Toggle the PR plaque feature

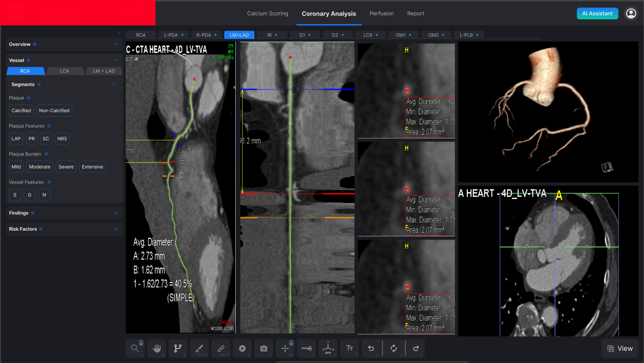coord(32,139)
